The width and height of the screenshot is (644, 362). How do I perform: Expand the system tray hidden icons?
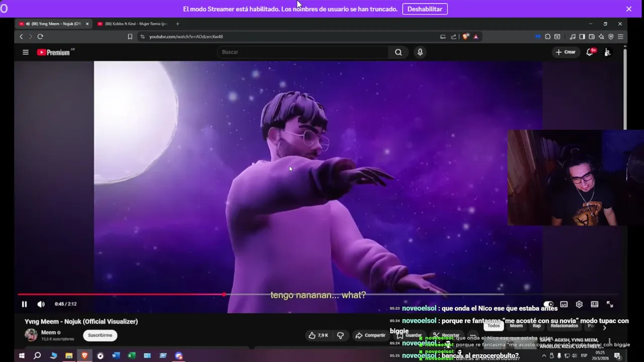point(543,356)
